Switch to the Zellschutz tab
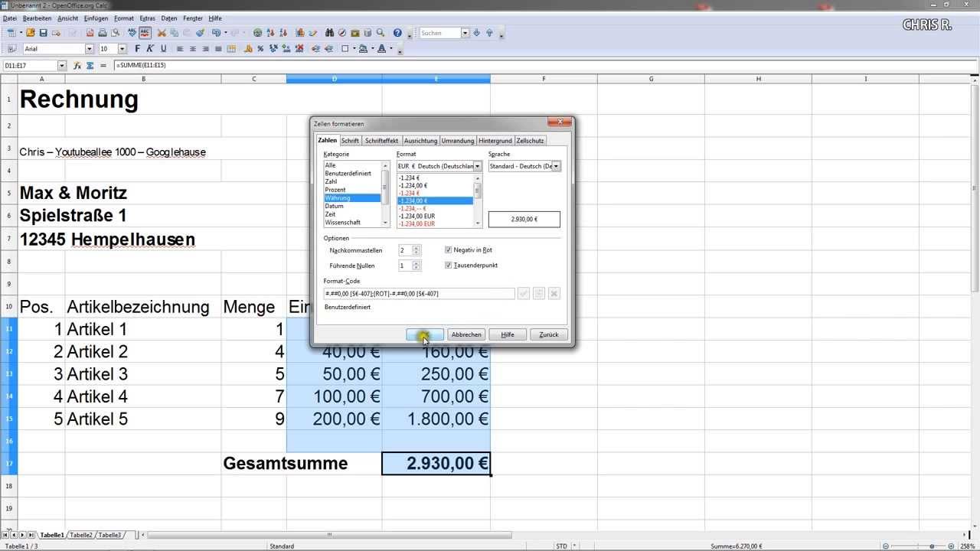This screenshot has height=551, width=980. [x=530, y=141]
